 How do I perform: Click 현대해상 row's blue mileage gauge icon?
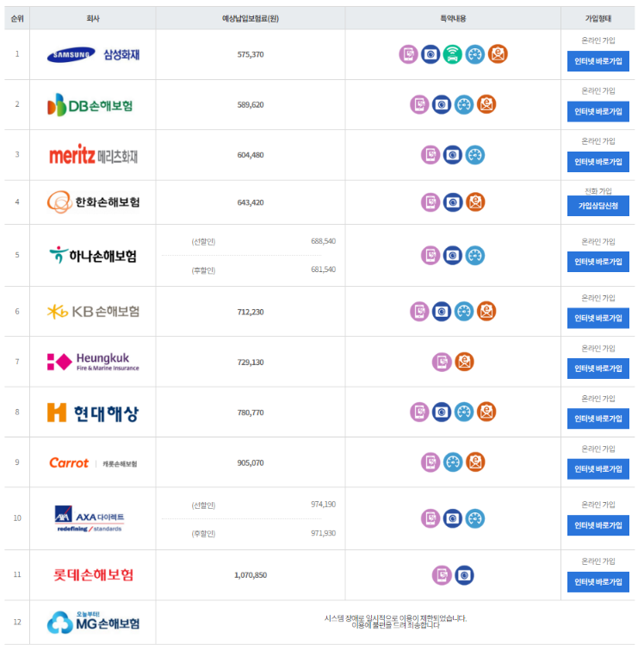pos(464,412)
